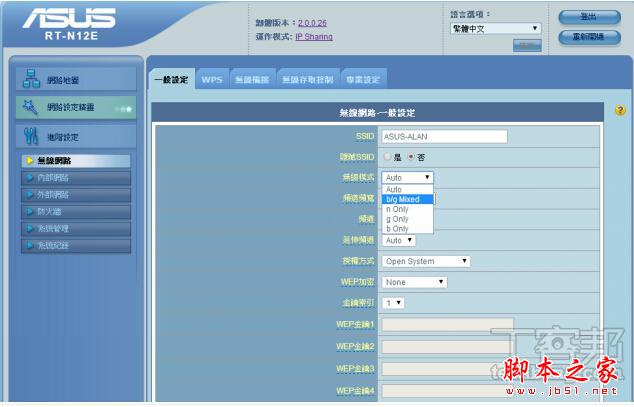This screenshot has height=407, width=634.
Task: Open the 外部網路 sidebar item
Action: pos(76,195)
